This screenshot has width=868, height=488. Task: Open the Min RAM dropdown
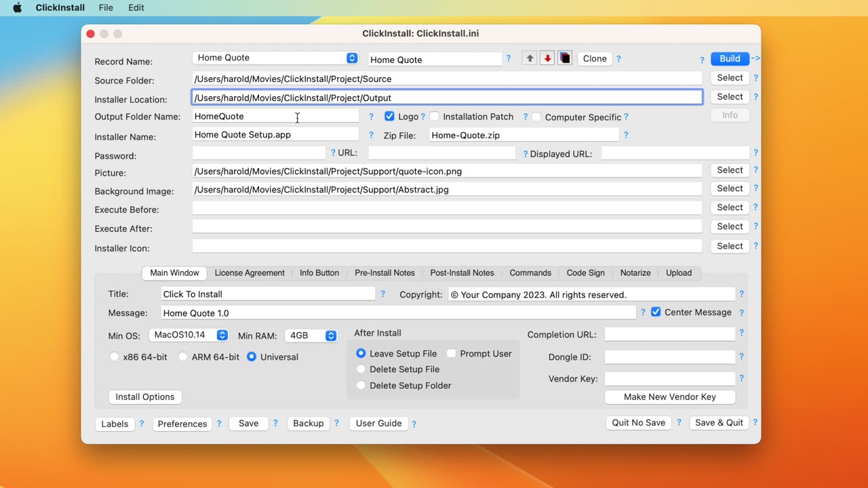pyautogui.click(x=311, y=335)
